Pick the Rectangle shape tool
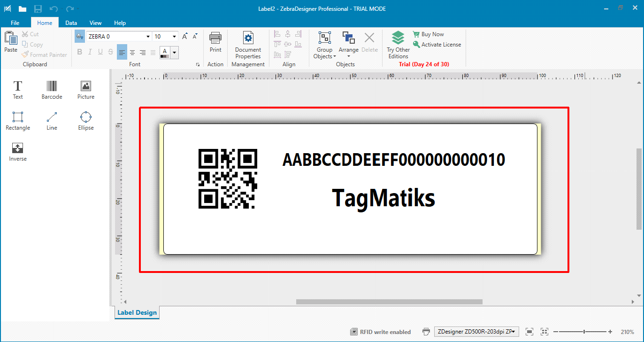The image size is (644, 342). click(18, 121)
